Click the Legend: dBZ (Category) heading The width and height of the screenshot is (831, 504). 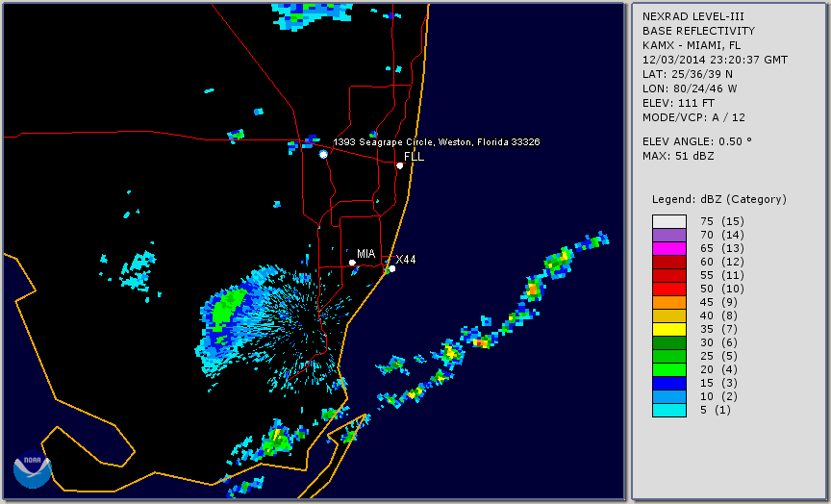[x=719, y=199]
